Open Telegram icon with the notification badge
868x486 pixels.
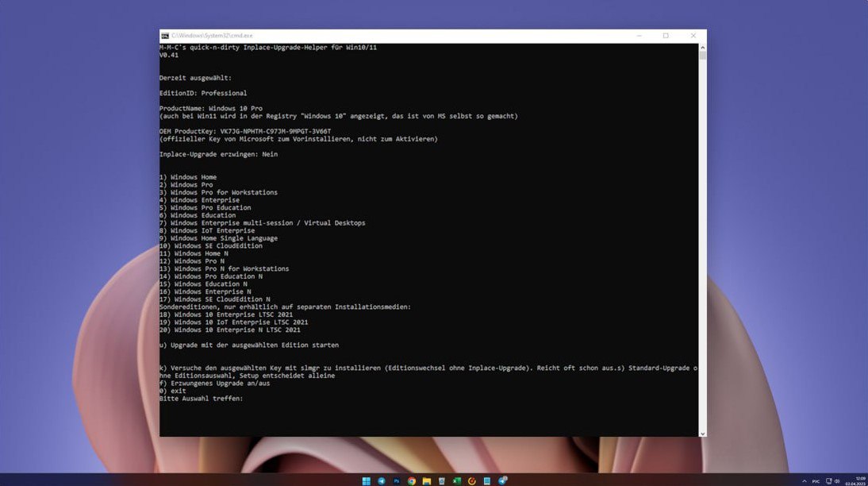[502, 480]
